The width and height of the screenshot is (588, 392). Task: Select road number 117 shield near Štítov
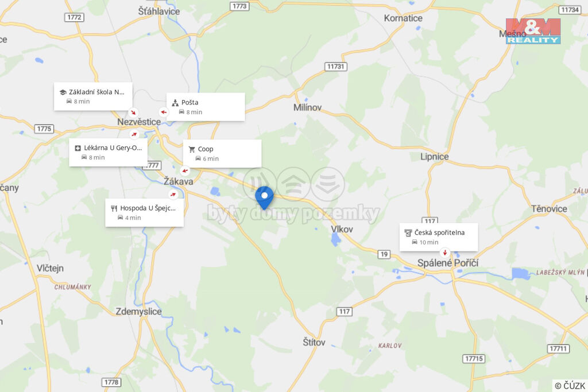[345, 312]
